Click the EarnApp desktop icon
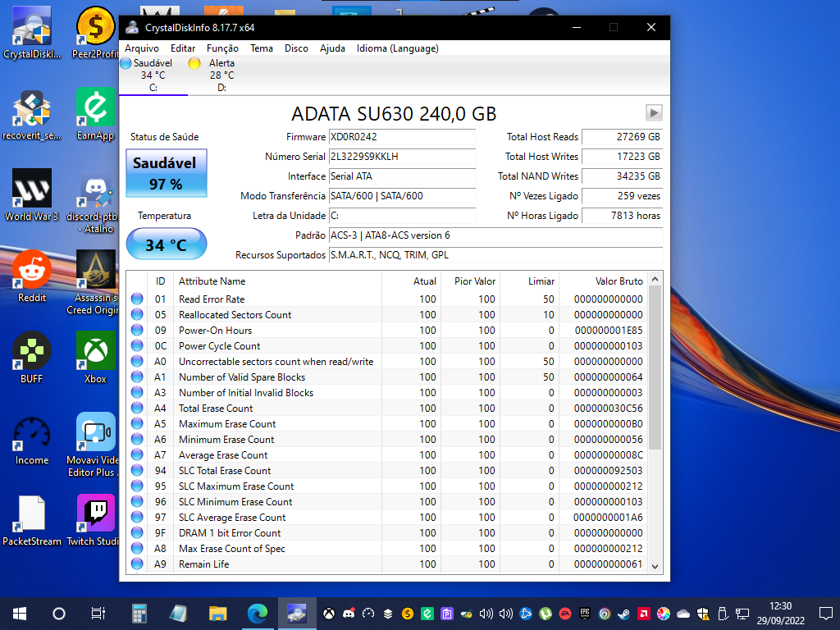The height and width of the screenshot is (630, 840). pos(95,115)
